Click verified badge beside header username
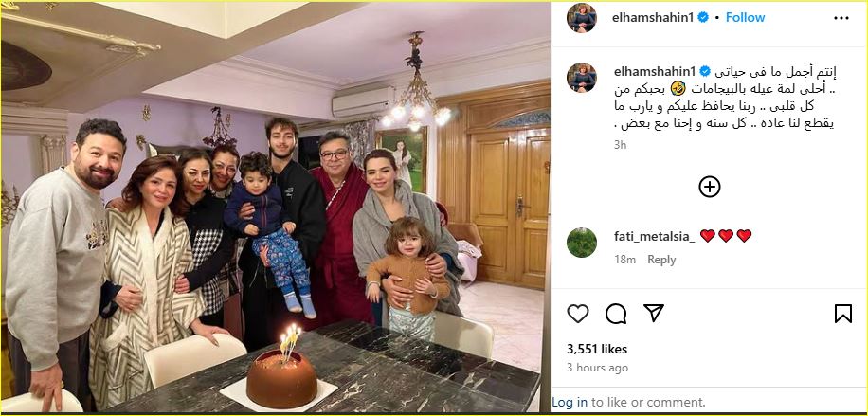The width and height of the screenshot is (868, 416). [x=703, y=18]
